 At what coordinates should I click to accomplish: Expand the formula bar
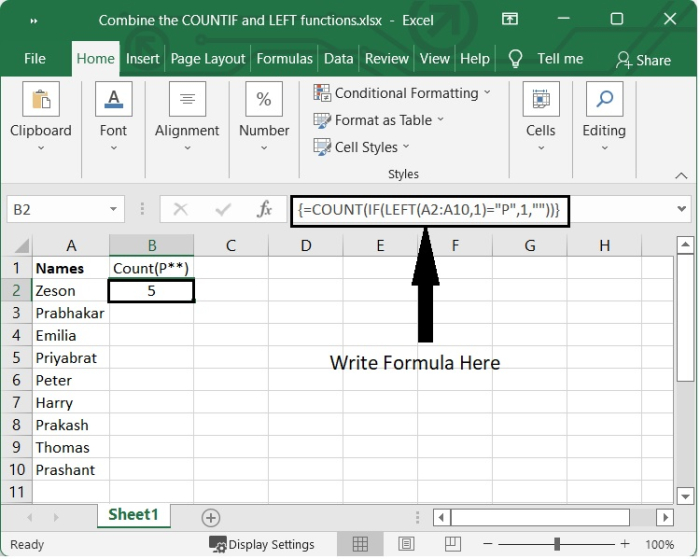pyautogui.click(x=681, y=209)
